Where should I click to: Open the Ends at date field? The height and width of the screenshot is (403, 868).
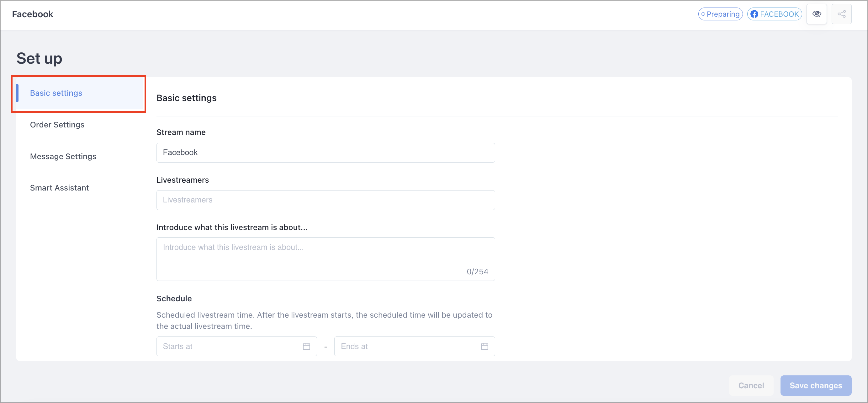[x=415, y=346]
